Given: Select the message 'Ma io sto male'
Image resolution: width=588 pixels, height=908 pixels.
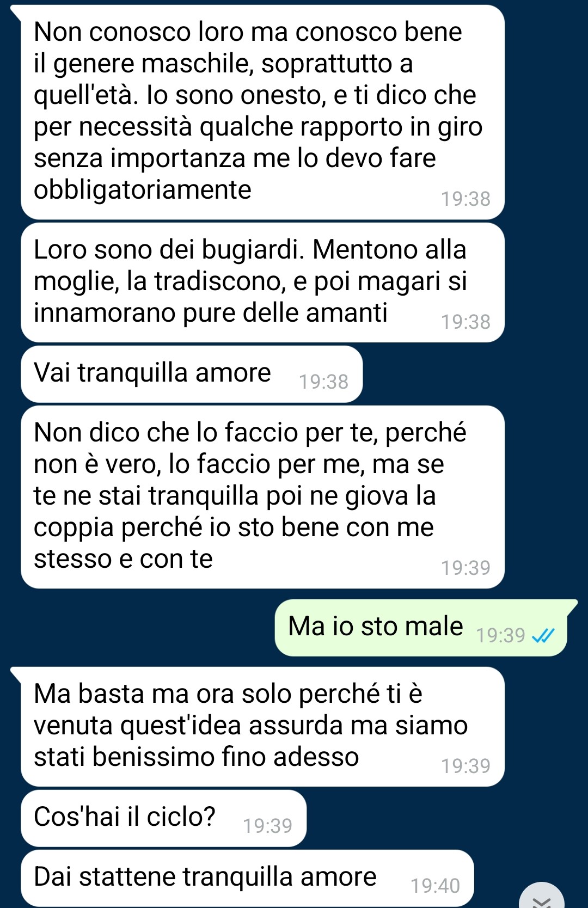Looking at the screenshot, I should click(x=421, y=628).
